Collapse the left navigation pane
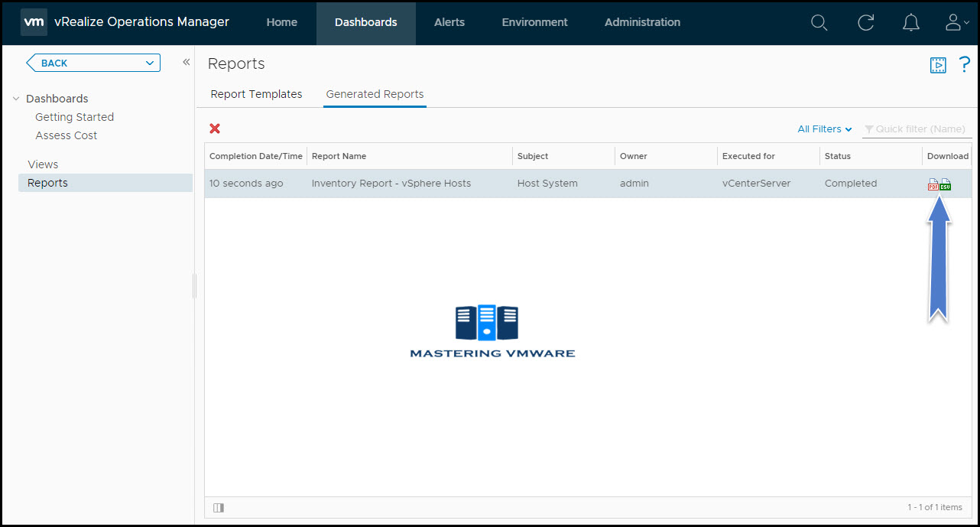 pyautogui.click(x=186, y=62)
